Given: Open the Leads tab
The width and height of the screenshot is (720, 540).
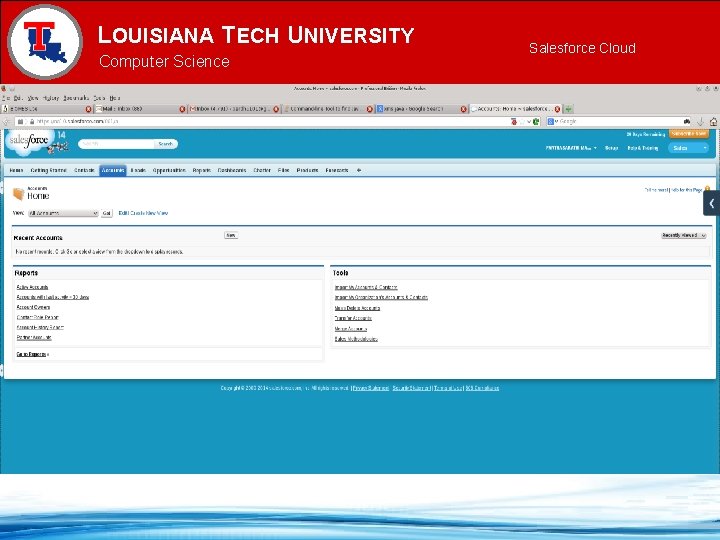Looking at the screenshot, I should [x=138, y=170].
